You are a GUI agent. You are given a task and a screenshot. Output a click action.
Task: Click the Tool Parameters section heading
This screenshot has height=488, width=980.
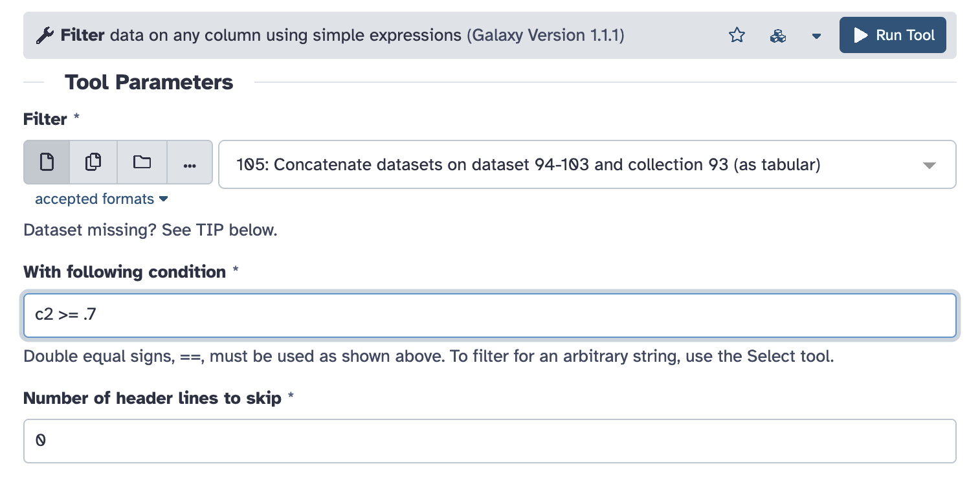(149, 82)
